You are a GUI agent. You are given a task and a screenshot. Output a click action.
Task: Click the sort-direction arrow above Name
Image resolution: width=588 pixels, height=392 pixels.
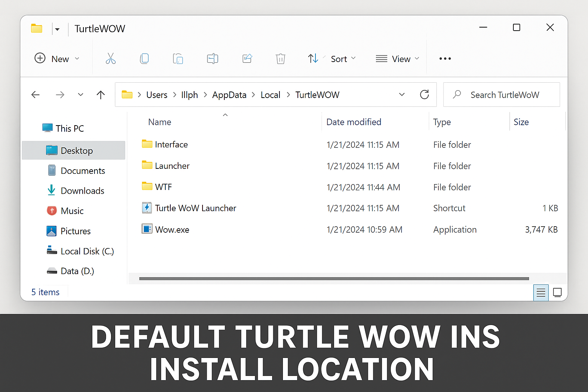[x=225, y=115]
